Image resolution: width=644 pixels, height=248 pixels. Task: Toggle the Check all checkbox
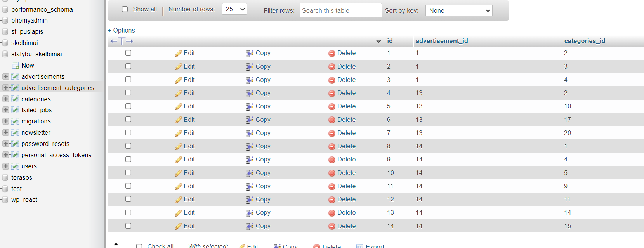[139, 246]
